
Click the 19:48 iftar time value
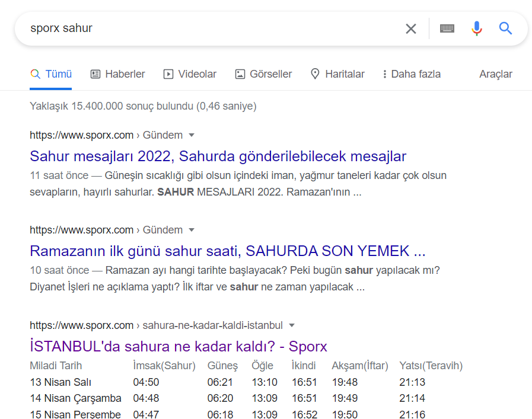pos(345,382)
